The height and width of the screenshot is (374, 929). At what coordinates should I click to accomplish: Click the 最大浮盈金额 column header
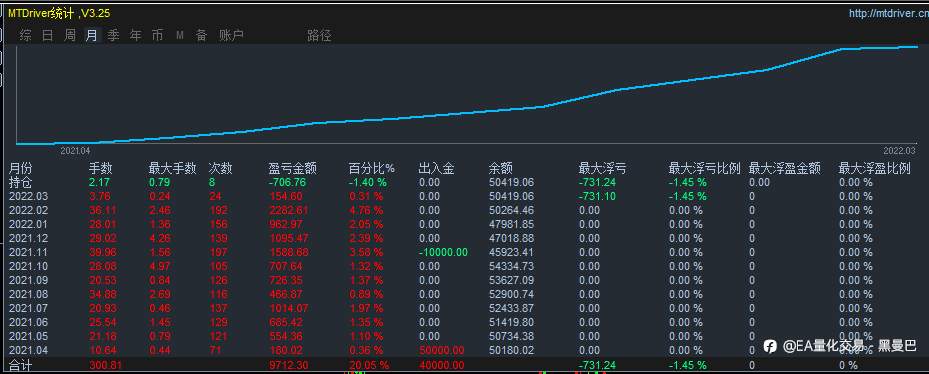point(785,168)
